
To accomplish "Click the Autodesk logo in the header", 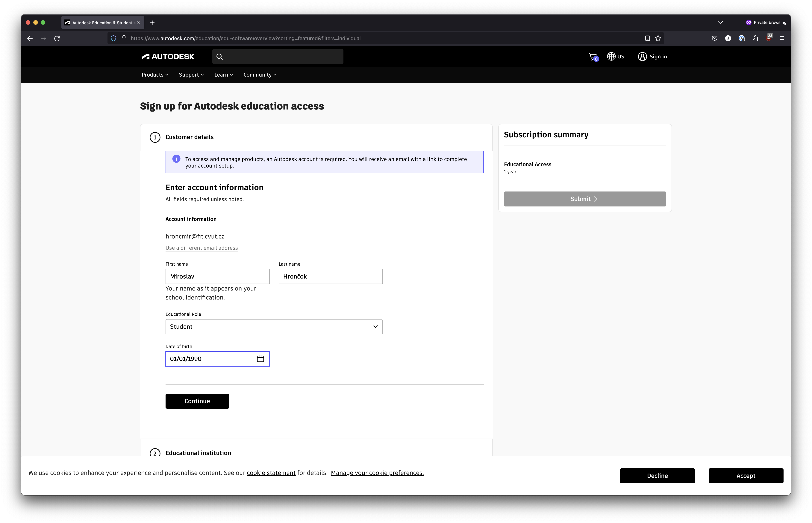I will pyautogui.click(x=168, y=57).
